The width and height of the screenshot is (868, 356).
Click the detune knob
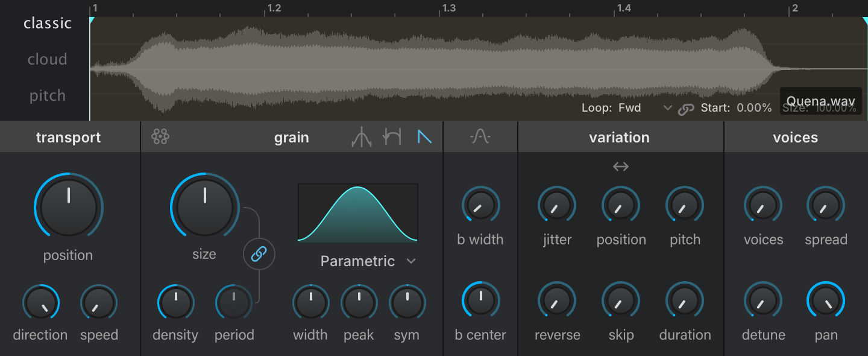pyautogui.click(x=763, y=300)
